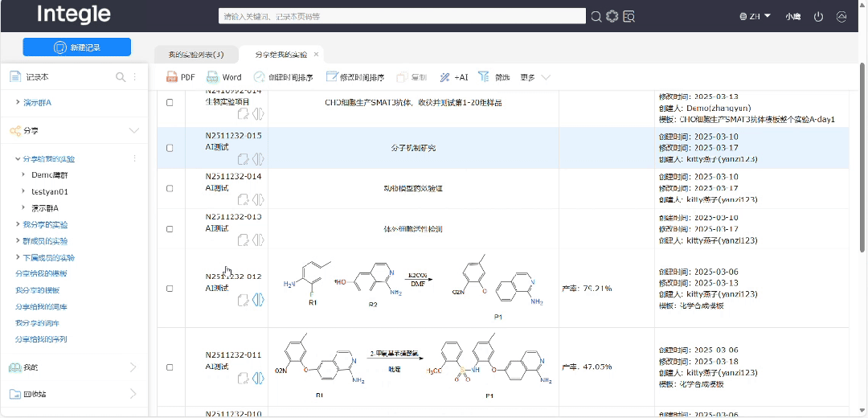
Task: Click the split-view icon in row N2511232-015
Action: tap(258, 159)
